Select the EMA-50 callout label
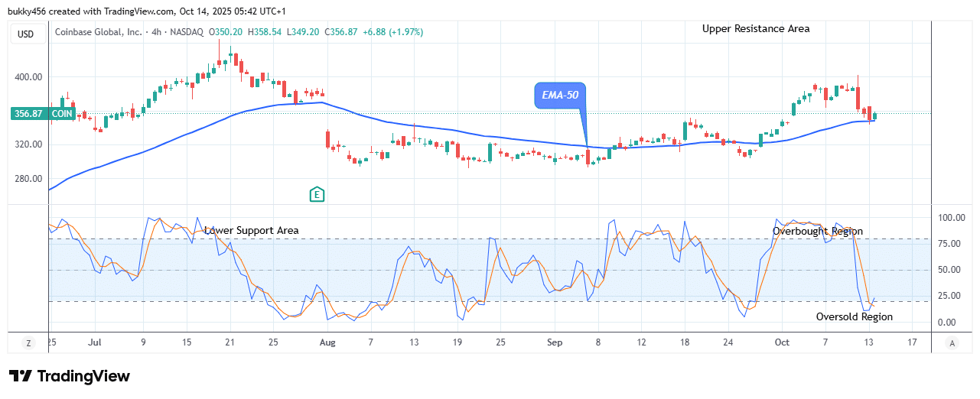 (559, 96)
